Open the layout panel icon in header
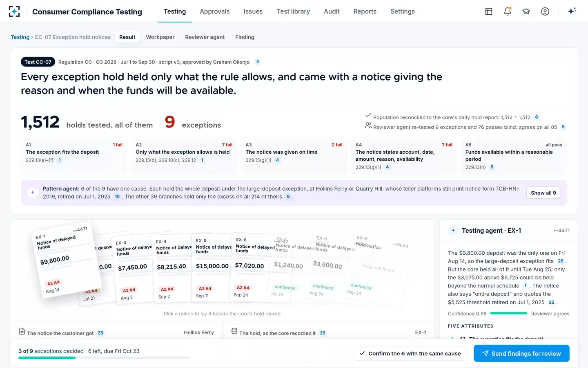This screenshot has width=588, height=368. 489,11
